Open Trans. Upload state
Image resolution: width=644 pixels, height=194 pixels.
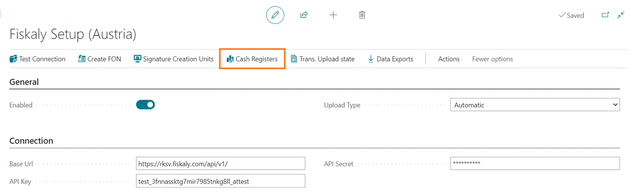coord(323,59)
